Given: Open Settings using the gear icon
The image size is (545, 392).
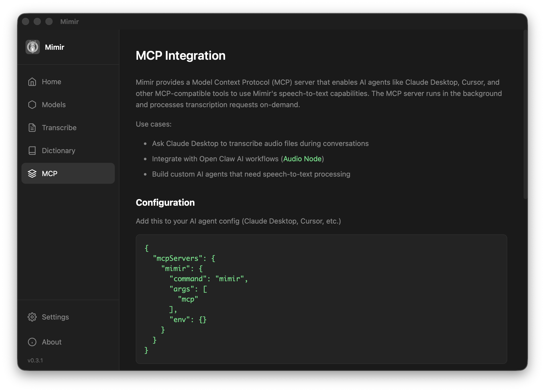Looking at the screenshot, I should tap(32, 317).
